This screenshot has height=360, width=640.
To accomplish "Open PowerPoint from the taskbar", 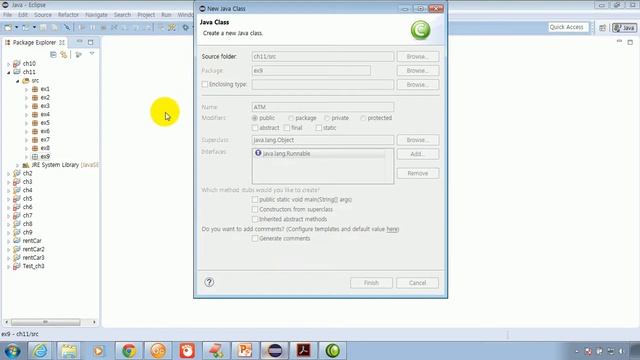I will [245, 351].
